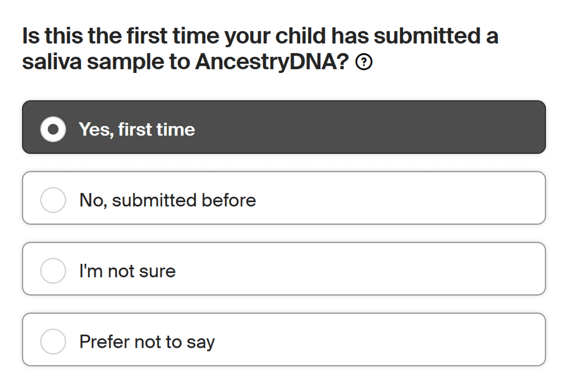The image size is (568, 392).
Task: Click the "Yes, first time" label text
Action: [x=137, y=129]
